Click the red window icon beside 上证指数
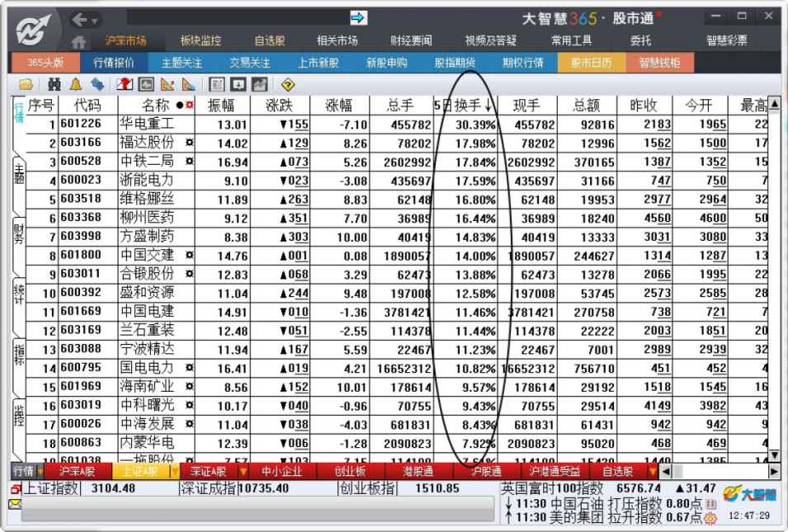 tap(16, 489)
